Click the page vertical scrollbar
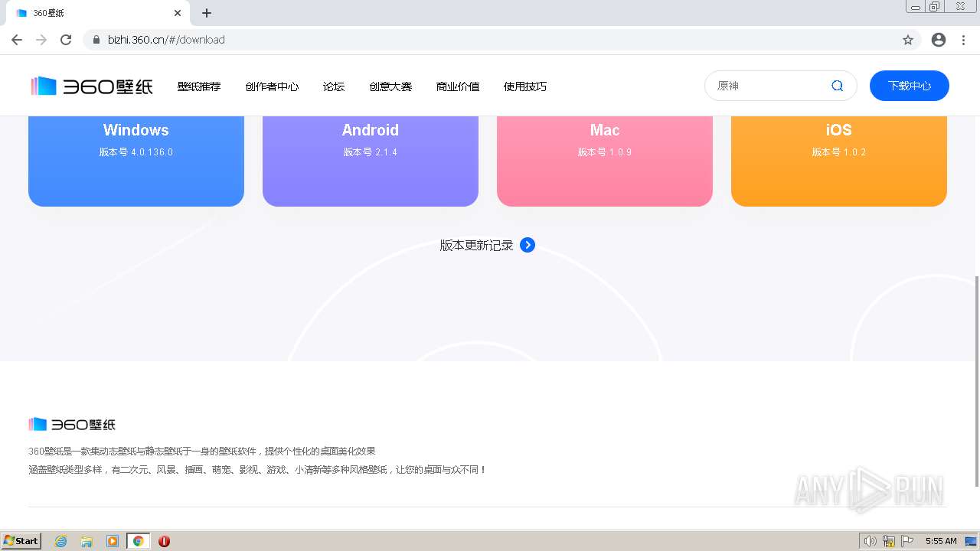Viewport: 980px width, 551px height. click(975, 381)
